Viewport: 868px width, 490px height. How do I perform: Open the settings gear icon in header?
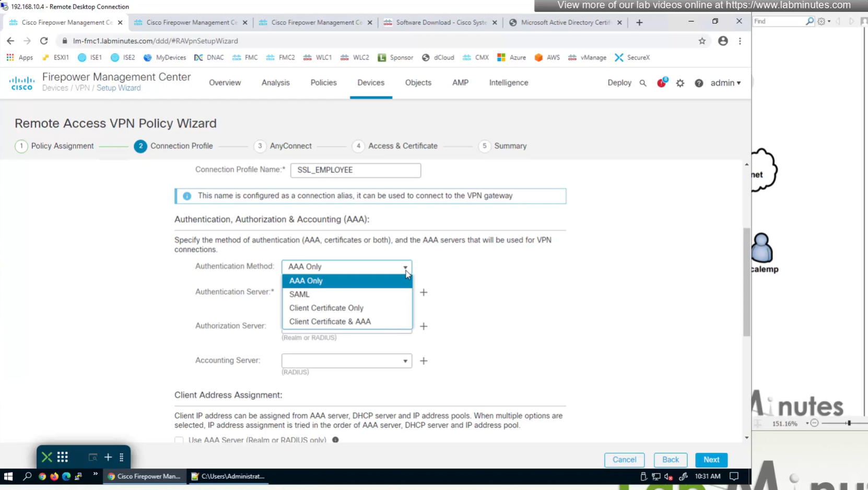click(x=680, y=83)
